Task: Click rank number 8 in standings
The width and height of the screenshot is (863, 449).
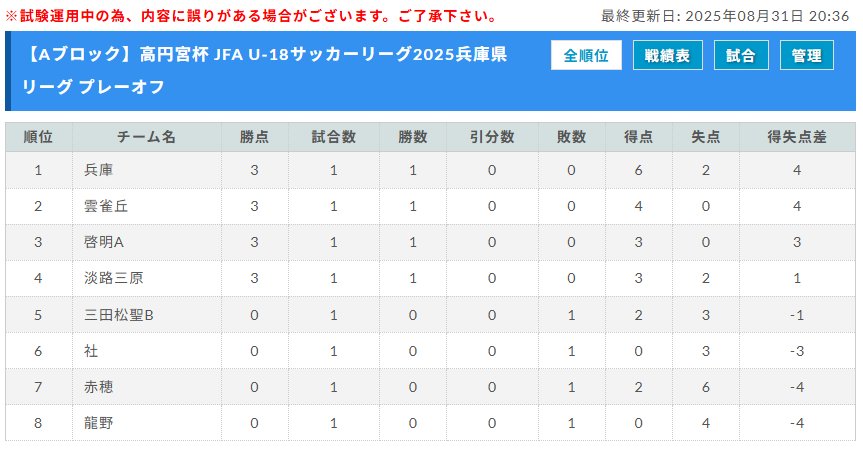Action: (38, 423)
